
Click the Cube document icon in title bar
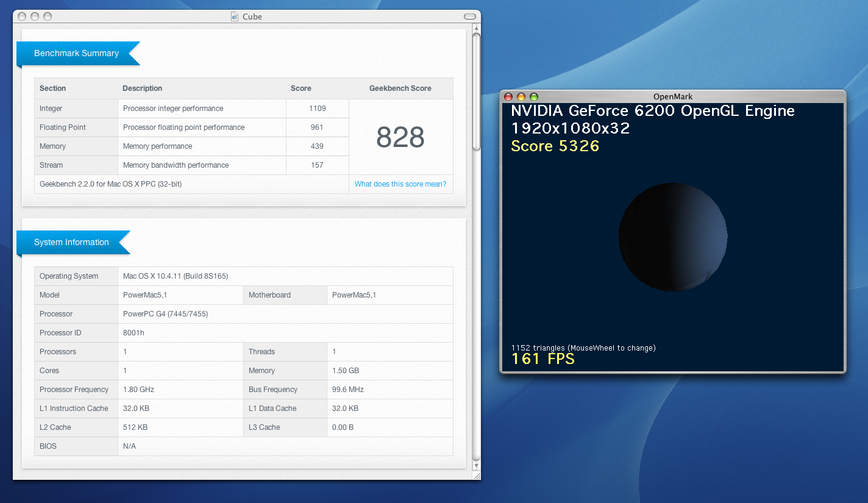click(x=235, y=16)
